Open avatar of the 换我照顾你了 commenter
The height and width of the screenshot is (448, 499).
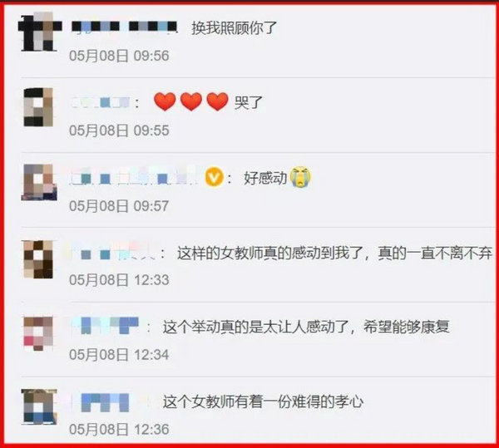coord(39,32)
